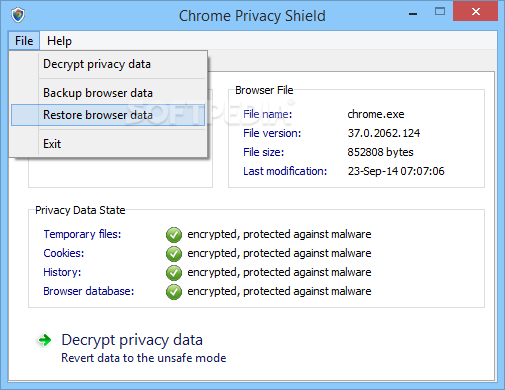Screen dimensions: 505x390
Task: Close the Chrome Privacy Shield window
Action: 476,12
